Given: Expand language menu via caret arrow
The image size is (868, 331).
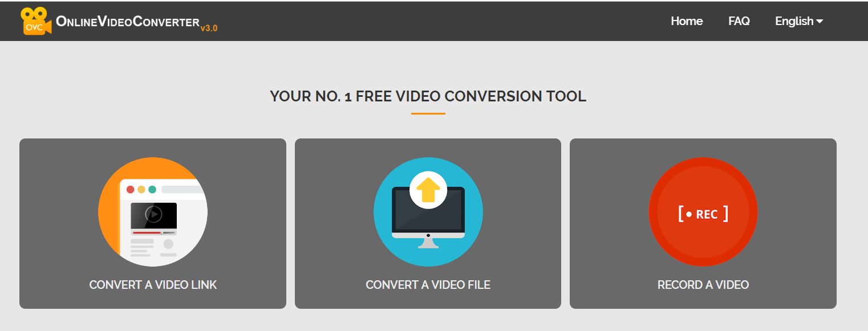Looking at the screenshot, I should 820,22.
